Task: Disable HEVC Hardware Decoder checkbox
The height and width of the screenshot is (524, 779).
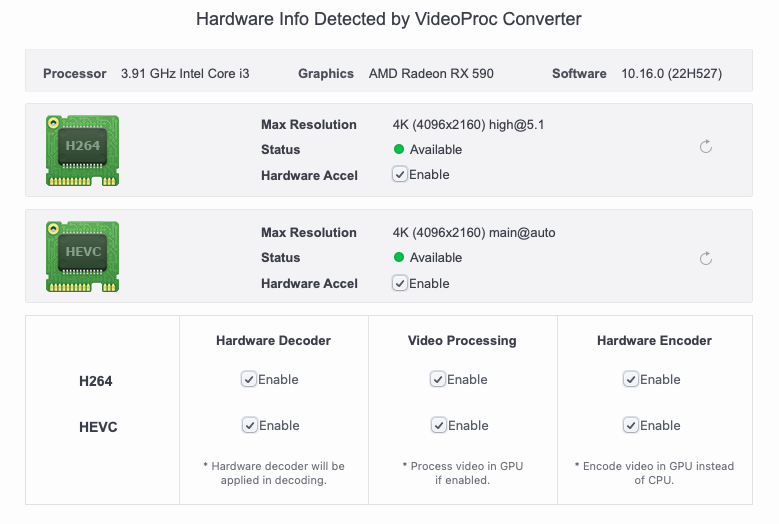Action: 249,425
